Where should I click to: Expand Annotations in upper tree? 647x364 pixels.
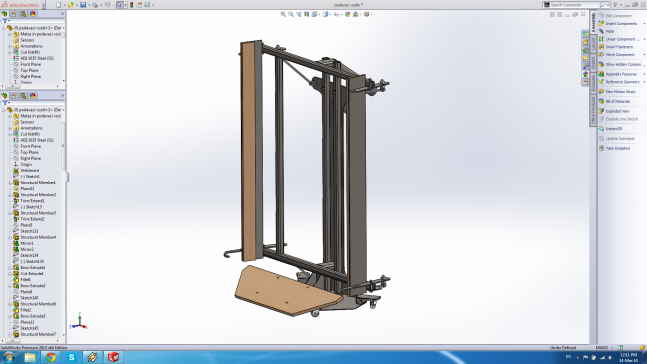(10, 46)
